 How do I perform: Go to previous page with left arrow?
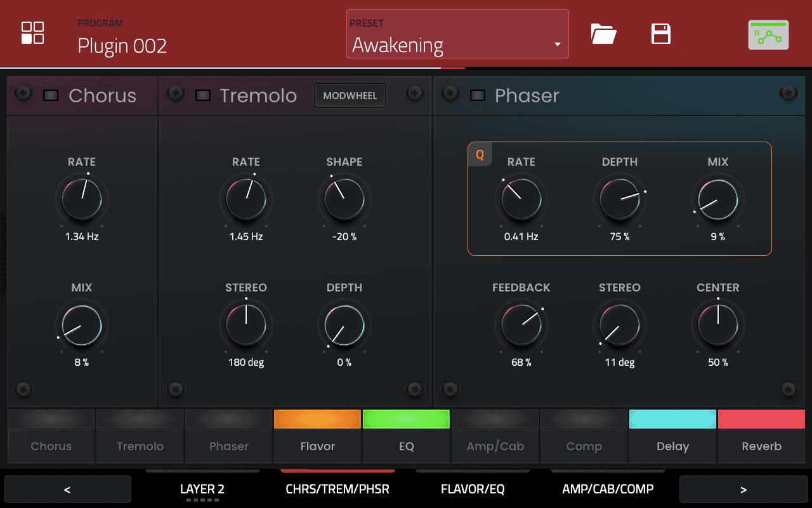tap(67, 490)
